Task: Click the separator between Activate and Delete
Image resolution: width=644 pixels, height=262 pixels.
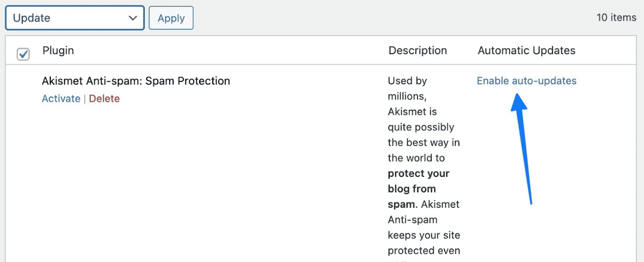Action: pos(85,99)
